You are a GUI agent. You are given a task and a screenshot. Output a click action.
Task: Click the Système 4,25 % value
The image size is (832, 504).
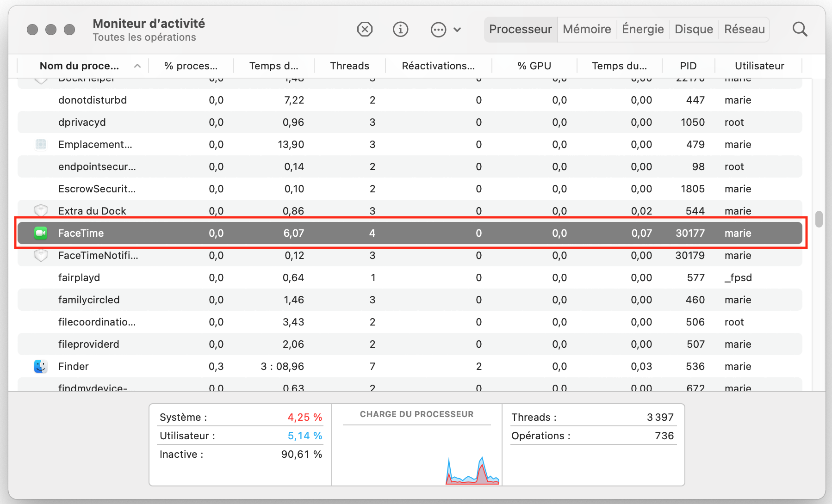(x=305, y=417)
